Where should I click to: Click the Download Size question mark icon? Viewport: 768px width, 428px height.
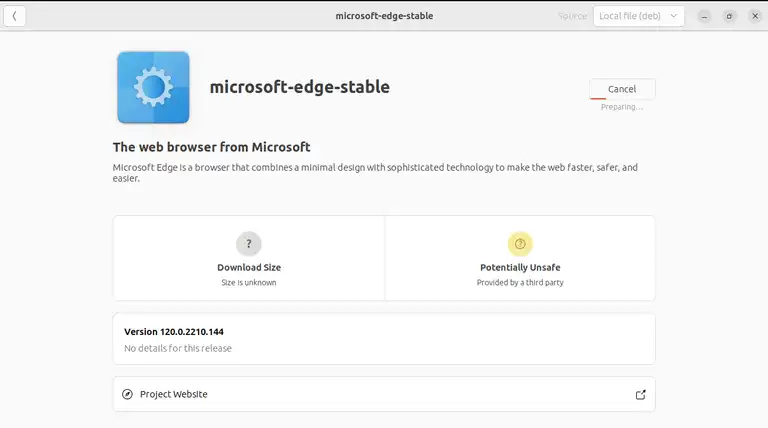click(x=249, y=243)
